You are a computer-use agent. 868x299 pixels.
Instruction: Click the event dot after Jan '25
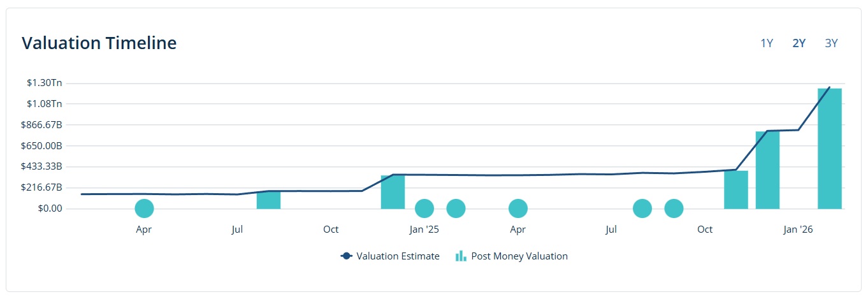tap(456, 208)
